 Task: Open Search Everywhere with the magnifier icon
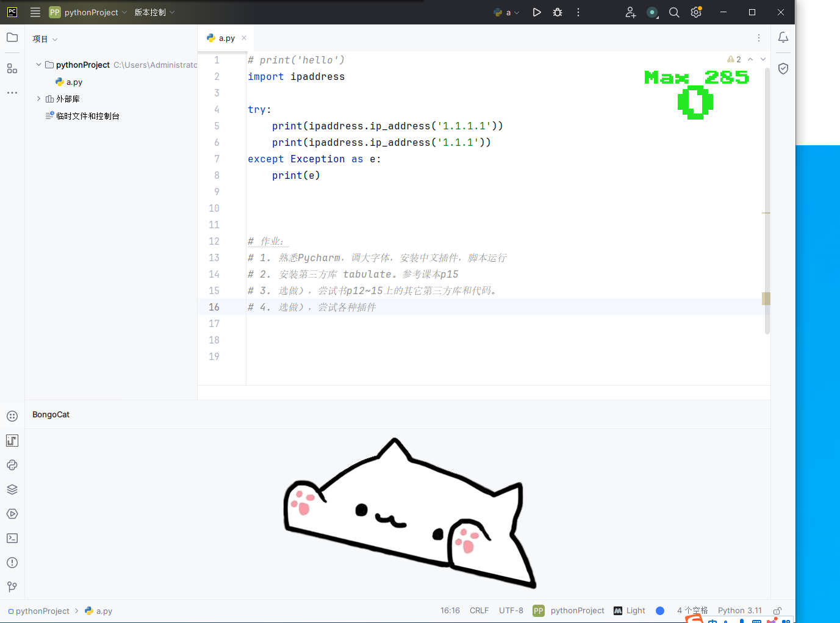coord(674,12)
